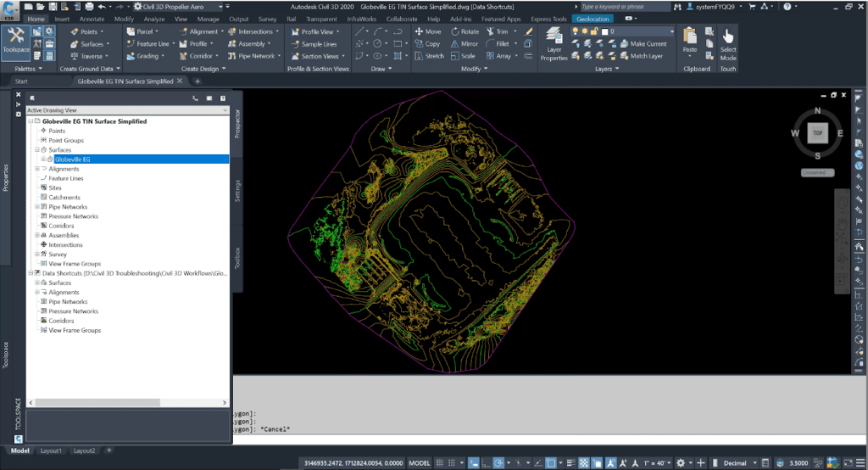Select the Stretch modify tool
The width and height of the screenshot is (868, 470).
pos(429,56)
